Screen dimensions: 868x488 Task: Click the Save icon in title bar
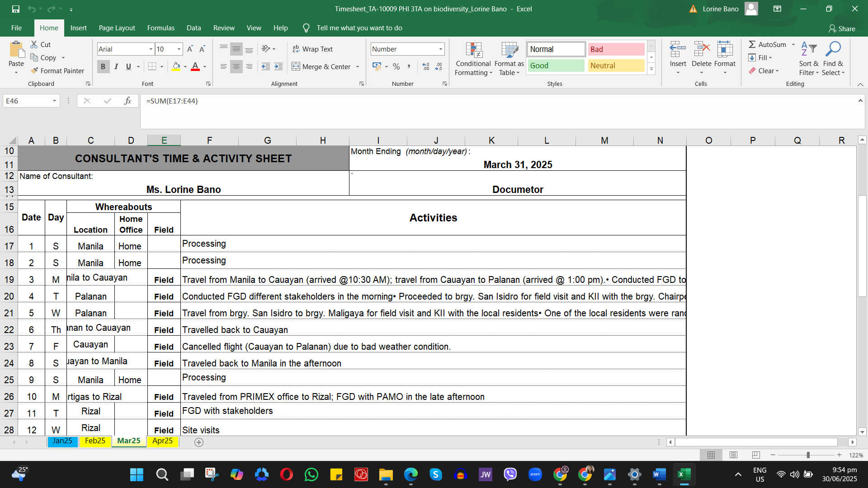click(x=15, y=9)
